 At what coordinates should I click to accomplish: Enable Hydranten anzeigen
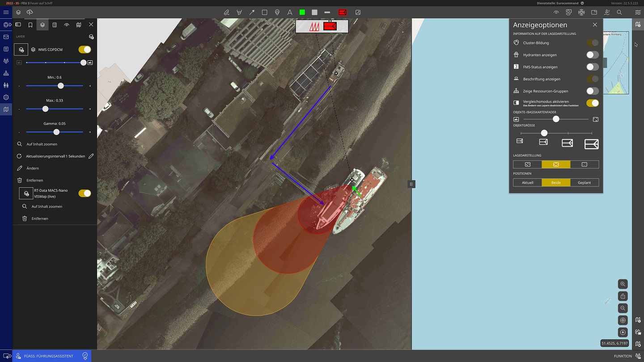[x=592, y=55]
